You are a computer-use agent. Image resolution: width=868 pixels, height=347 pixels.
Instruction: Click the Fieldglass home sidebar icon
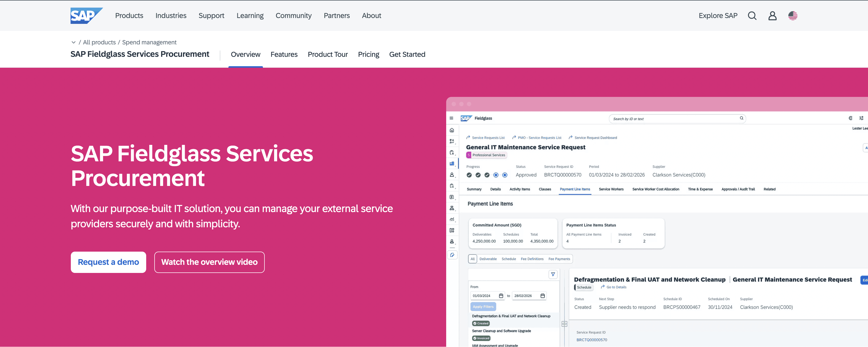point(452,130)
